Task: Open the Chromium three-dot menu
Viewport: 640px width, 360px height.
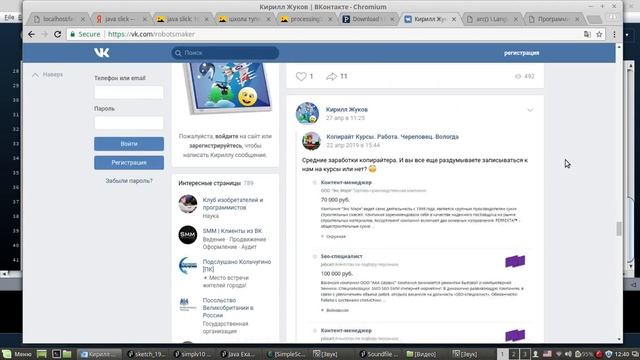Action: click(614, 34)
